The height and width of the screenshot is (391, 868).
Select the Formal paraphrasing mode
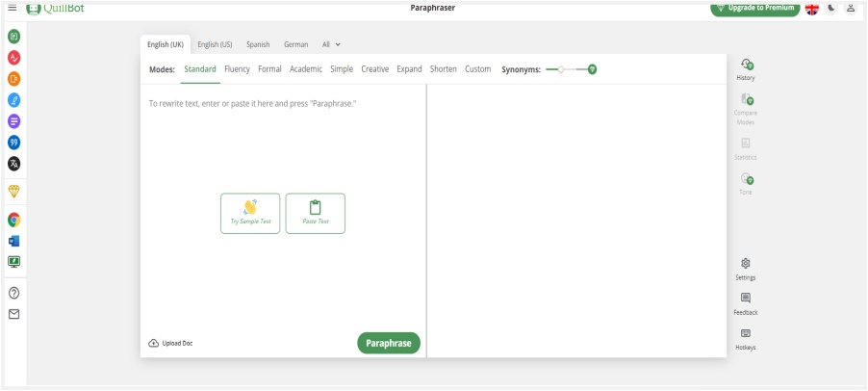tap(269, 69)
